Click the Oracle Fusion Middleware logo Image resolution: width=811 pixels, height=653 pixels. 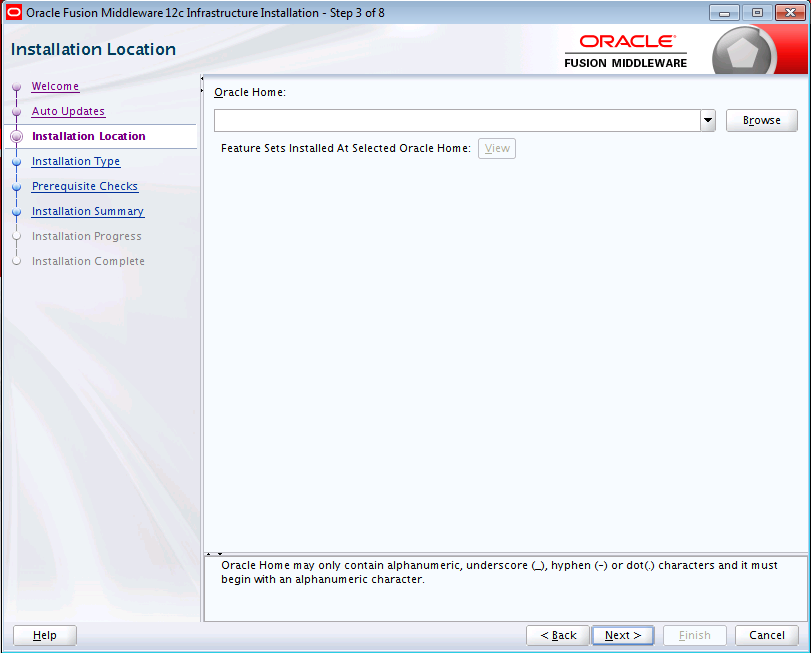pyautogui.click(x=625, y=52)
